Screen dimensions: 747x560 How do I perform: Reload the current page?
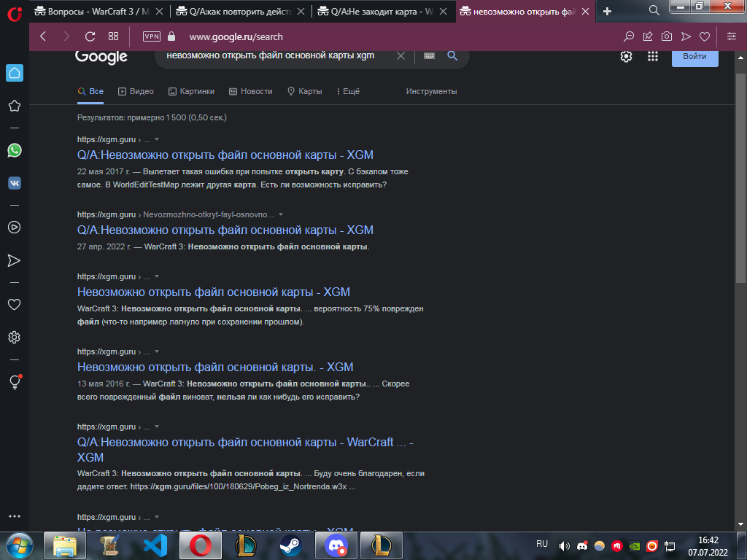pos(90,36)
